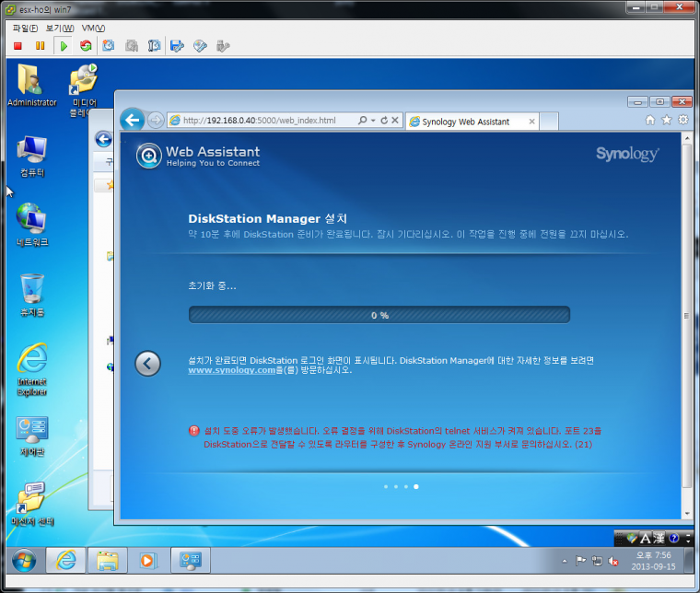The image size is (700, 593).
Task: Click the IE forward navigation button
Action: (x=156, y=120)
